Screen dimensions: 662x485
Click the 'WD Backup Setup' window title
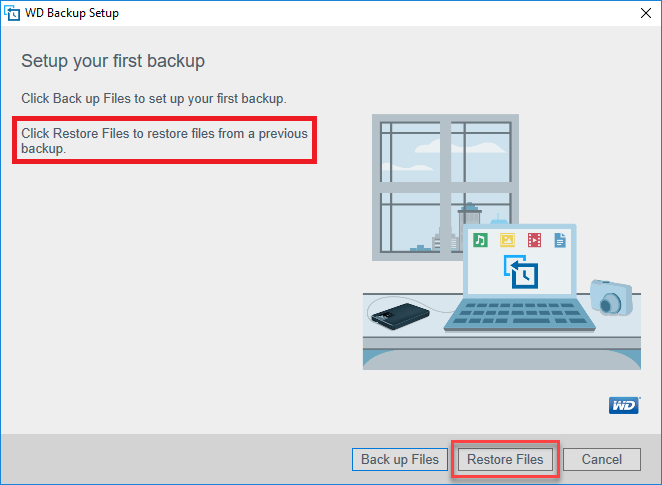(72, 13)
